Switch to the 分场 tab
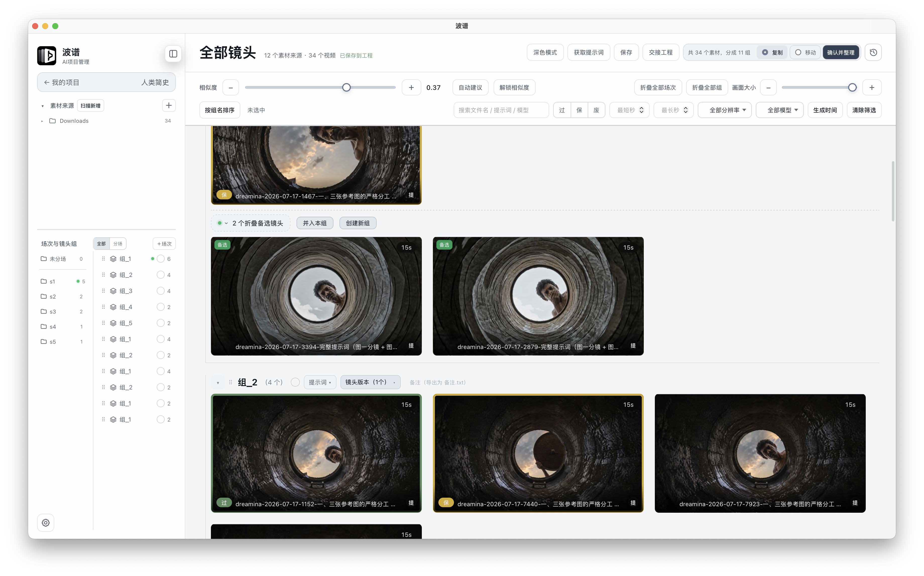This screenshot has width=924, height=576. [118, 244]
